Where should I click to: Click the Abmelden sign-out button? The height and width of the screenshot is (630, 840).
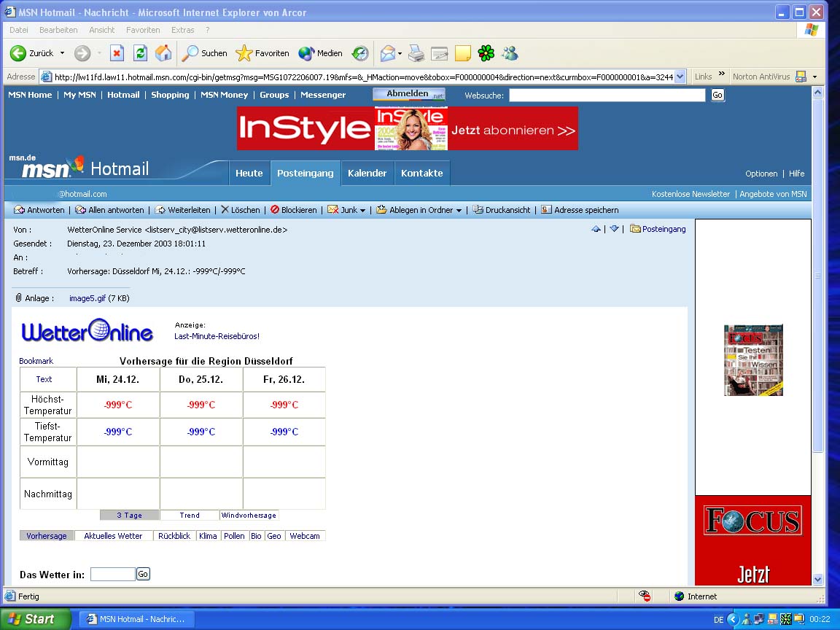pyautogui.click(x=409, y=94)
